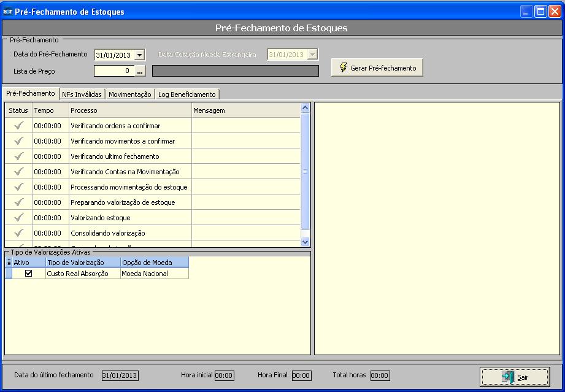Click the status checkmark for Consolidando valorização
Viewport: 565px width, 392px height.
click(x=18, y=233)
